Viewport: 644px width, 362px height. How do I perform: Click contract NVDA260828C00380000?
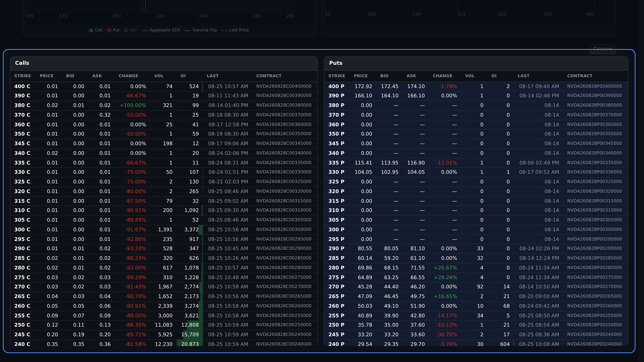point(284,105)
